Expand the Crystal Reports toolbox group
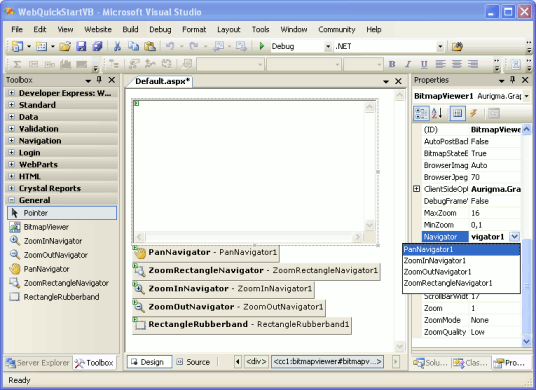536x390 pixels. (x=12, y=188)
